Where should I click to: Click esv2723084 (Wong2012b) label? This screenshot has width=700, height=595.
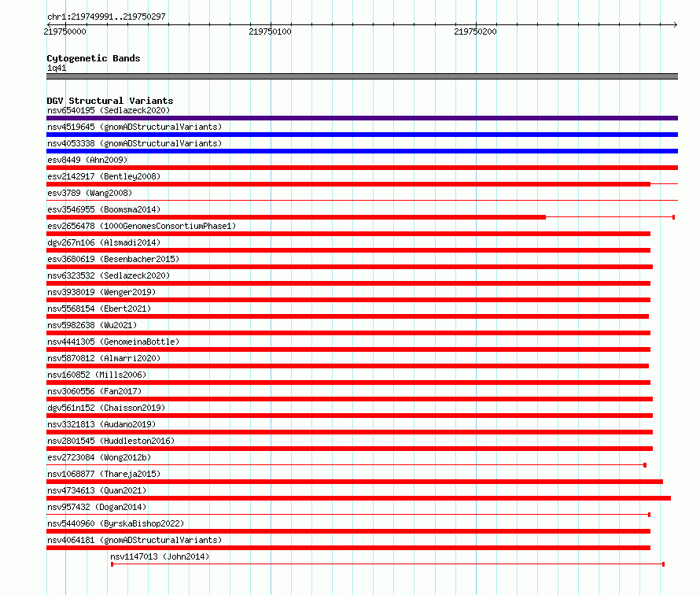pos(99,457)
